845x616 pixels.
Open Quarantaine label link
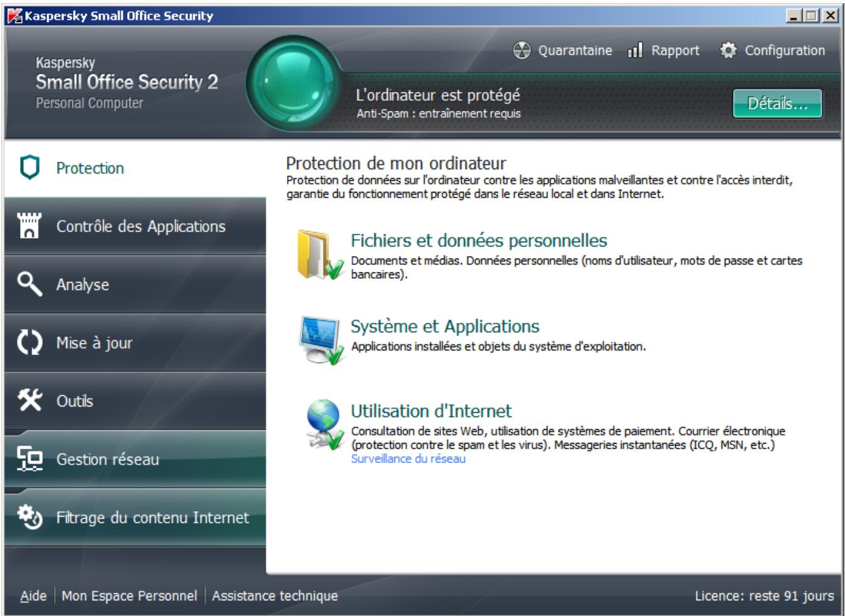pyautogui.click(x=575, y=50)
